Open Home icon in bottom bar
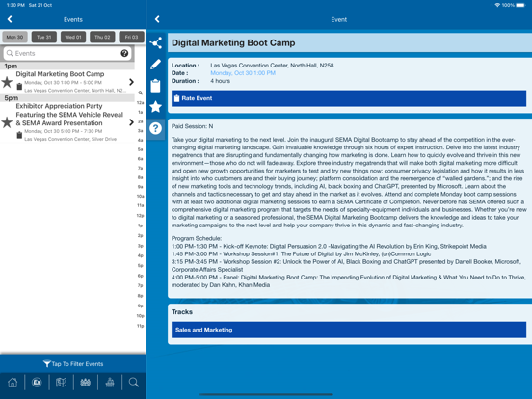532x399 pixels. (13, 383)
